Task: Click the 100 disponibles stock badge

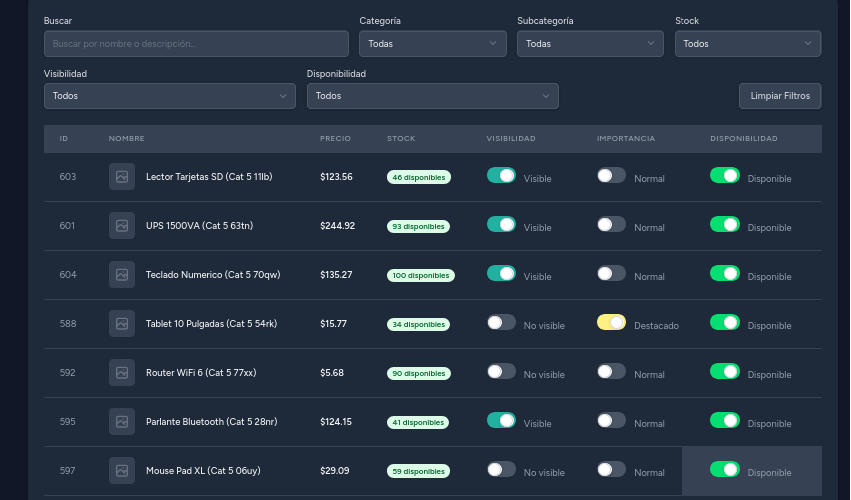Action: point(421,275)
